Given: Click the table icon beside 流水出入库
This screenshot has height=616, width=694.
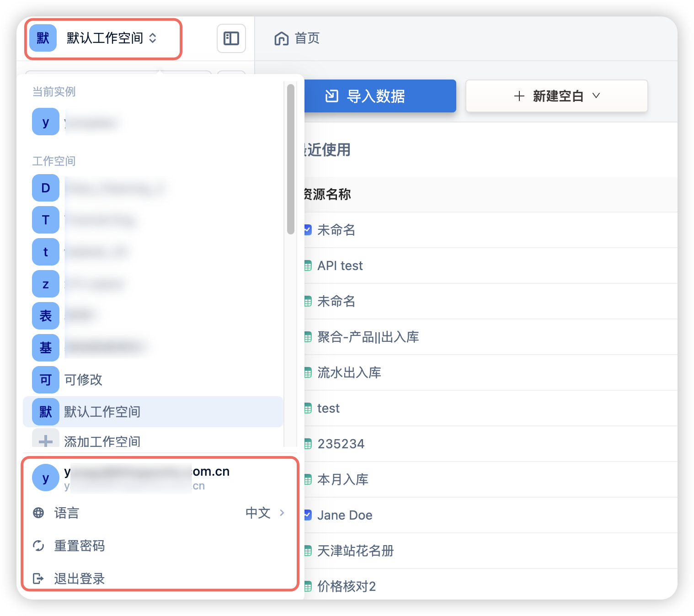Looking at the screenshot, I should click(x=308, y=373).
